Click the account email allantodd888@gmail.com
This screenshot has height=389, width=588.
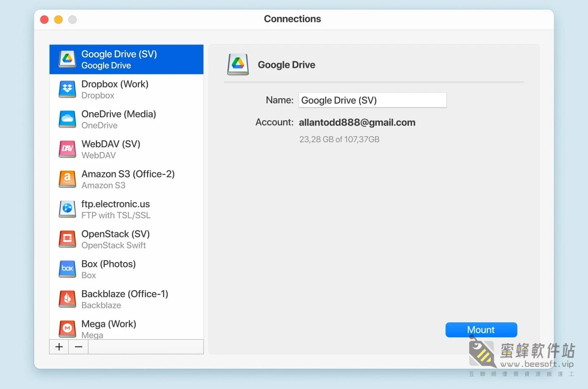click(x=357, y=123)
